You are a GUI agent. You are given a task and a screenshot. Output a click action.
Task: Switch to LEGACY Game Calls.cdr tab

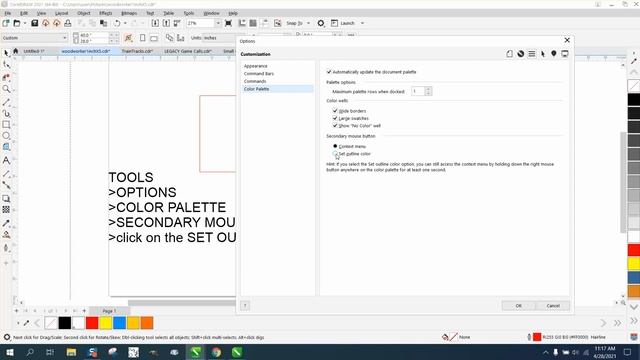pyautogui.click(x=188, y=51)
